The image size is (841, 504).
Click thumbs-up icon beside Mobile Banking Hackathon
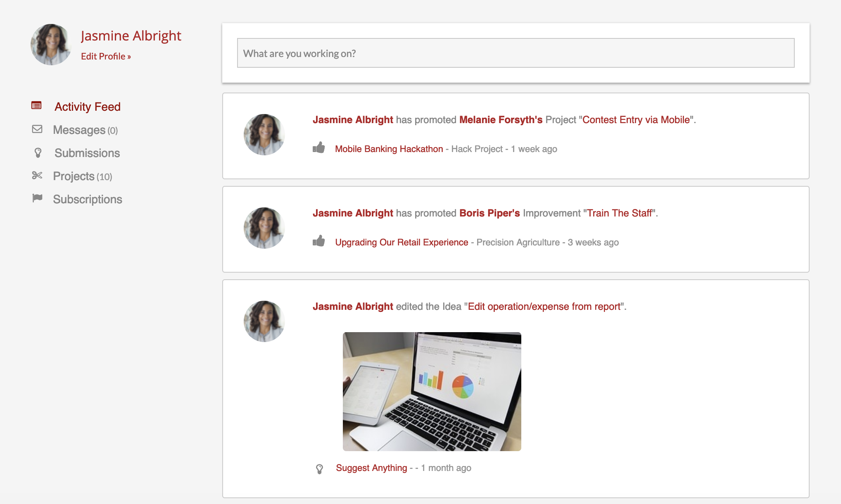pos(319,147)
